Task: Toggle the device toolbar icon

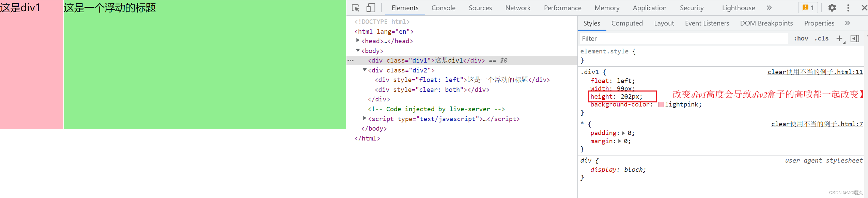Action: tap(371, 8)
